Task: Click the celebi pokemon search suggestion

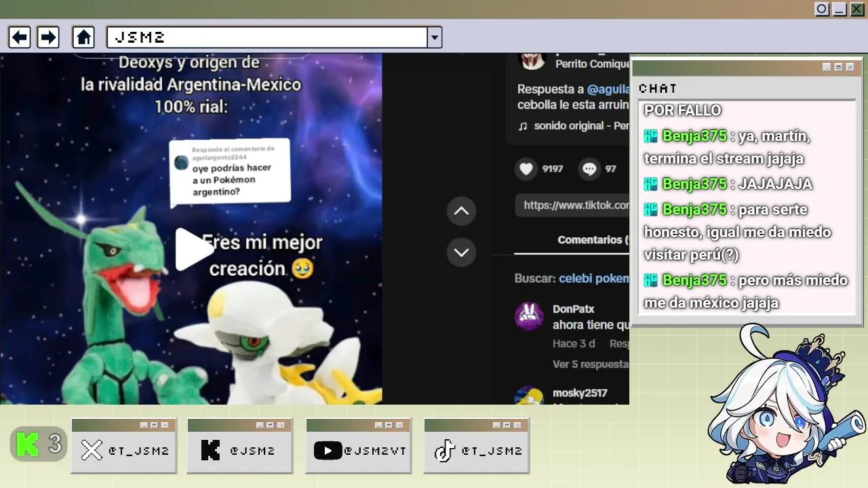Action: click(x=594, y=279)
